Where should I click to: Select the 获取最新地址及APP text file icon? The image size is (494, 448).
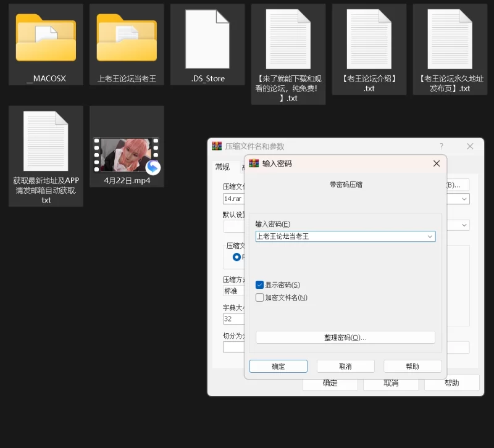click(x=46, y=141)
